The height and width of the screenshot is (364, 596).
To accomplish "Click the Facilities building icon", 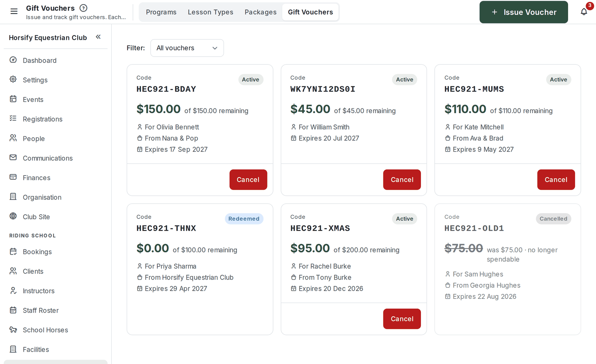I will (x=13, y=349).
